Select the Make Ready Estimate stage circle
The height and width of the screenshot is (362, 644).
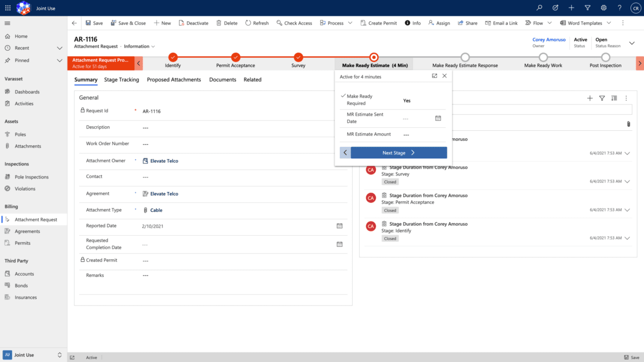click(373, 57)
